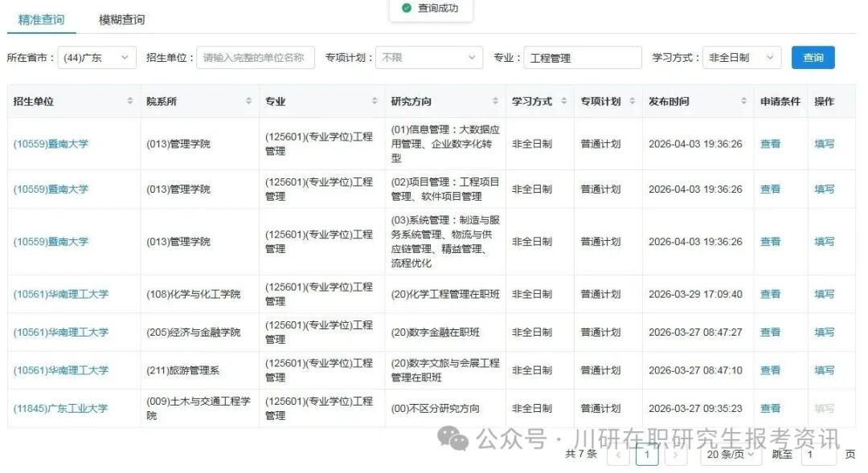Switch to the 模糊查询 tab

[x=120, y=18]
